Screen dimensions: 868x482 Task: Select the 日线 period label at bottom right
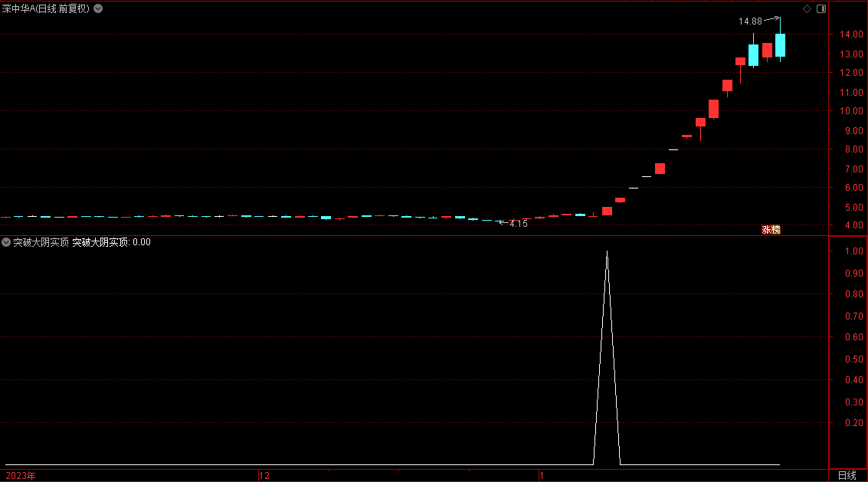847,475
